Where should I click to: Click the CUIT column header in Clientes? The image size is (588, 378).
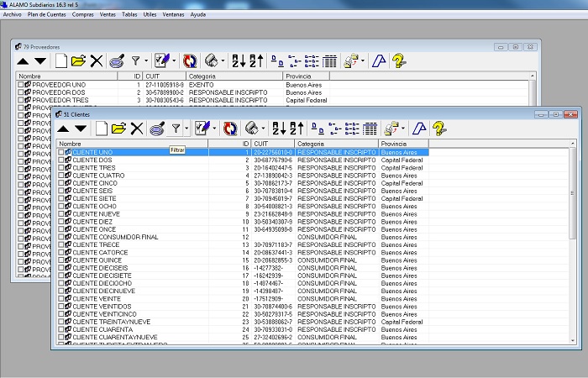[273, 144]
